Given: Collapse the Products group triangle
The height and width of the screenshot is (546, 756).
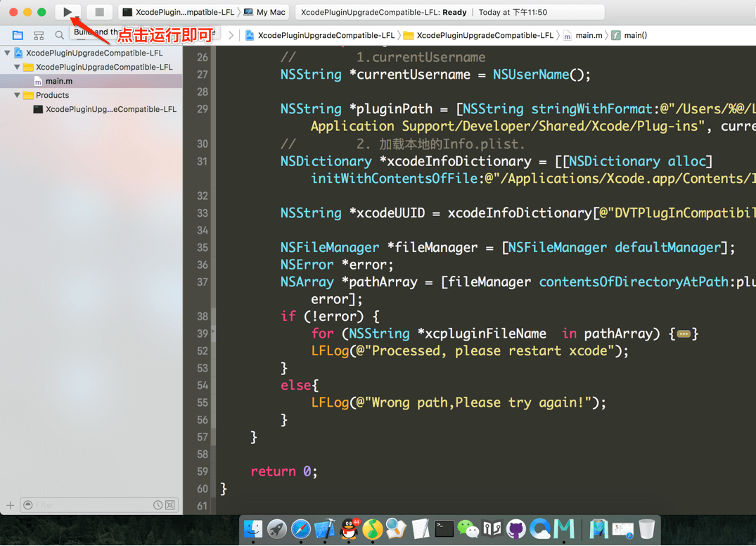Looking at the screenshot, I should (x=17, y=95).
